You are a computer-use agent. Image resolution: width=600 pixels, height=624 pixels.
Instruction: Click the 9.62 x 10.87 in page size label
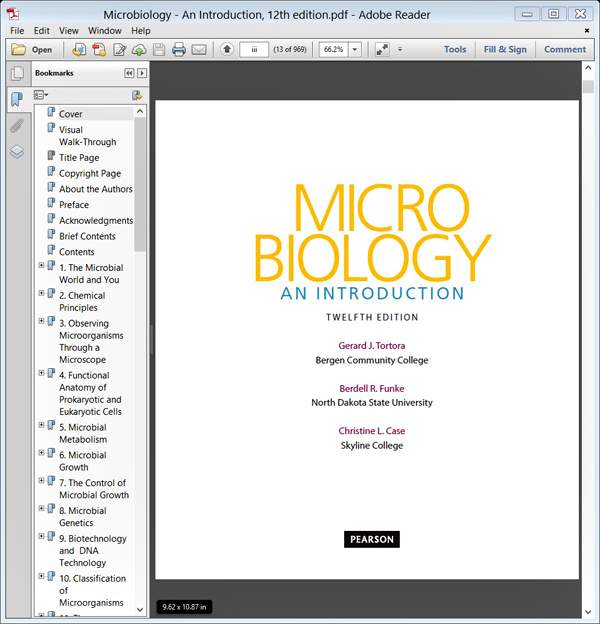click(x=184, y=607)
